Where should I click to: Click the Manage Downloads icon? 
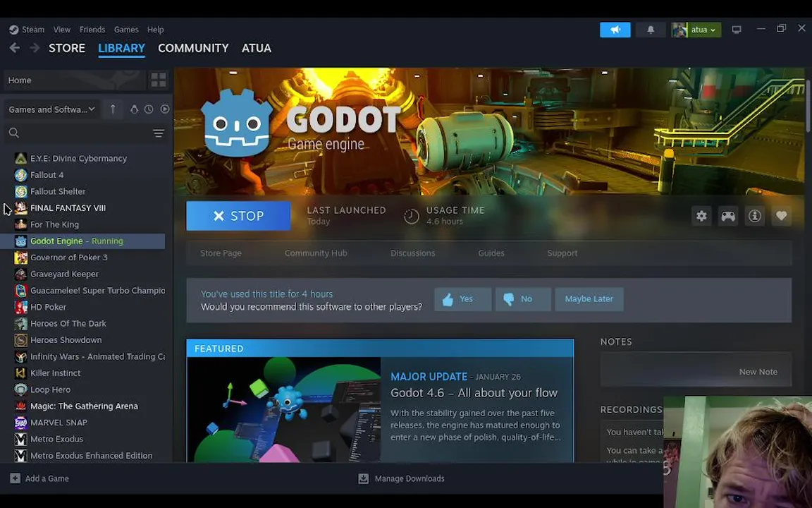tap(364, 478)
